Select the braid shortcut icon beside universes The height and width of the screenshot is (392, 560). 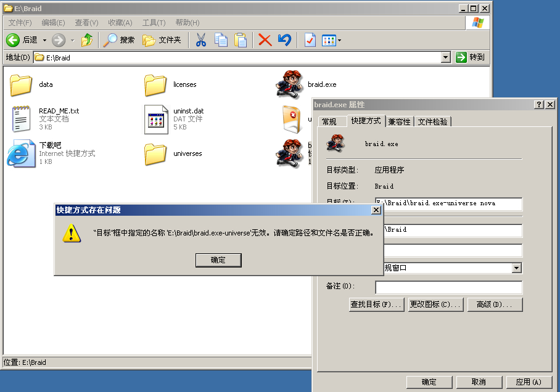(290, 154)
